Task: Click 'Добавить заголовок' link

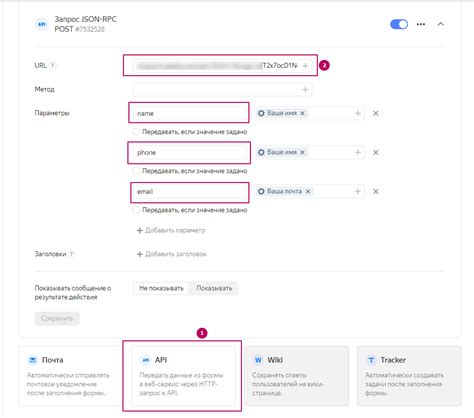Action: tap(172, 254)
